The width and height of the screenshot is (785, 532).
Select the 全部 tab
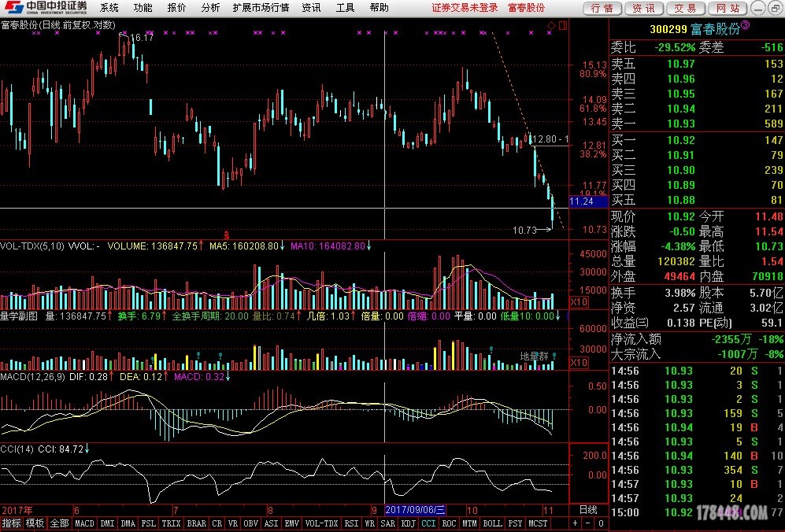tap(59, 523)
